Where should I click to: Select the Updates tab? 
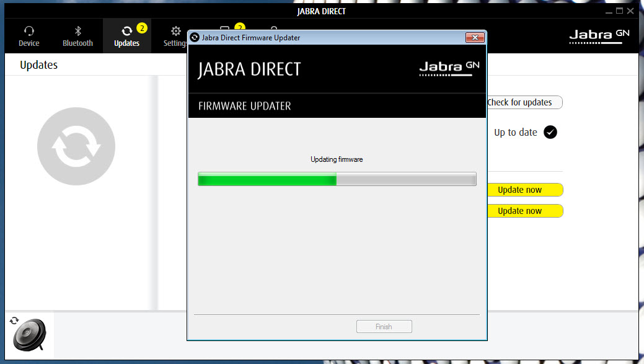coord(126,36)
